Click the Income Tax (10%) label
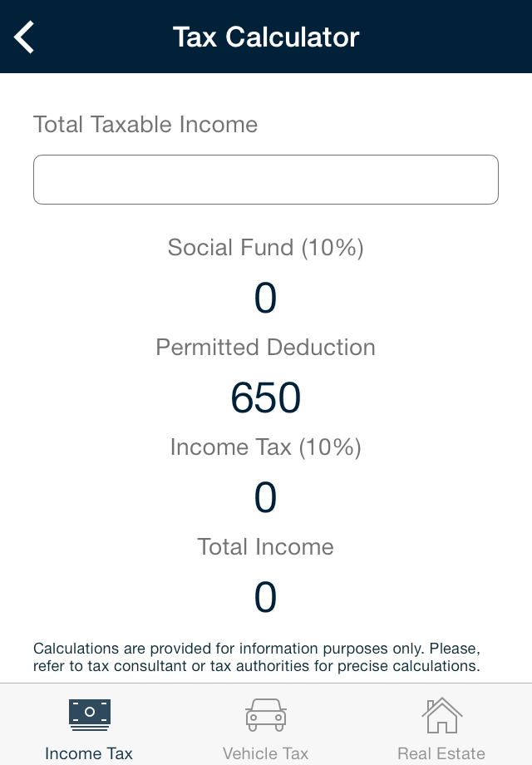 [x=266, y=447]
